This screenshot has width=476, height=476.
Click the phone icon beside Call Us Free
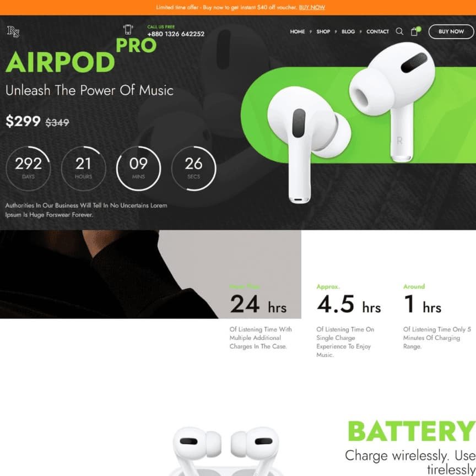pyautogui.click(x=128, y=30)
